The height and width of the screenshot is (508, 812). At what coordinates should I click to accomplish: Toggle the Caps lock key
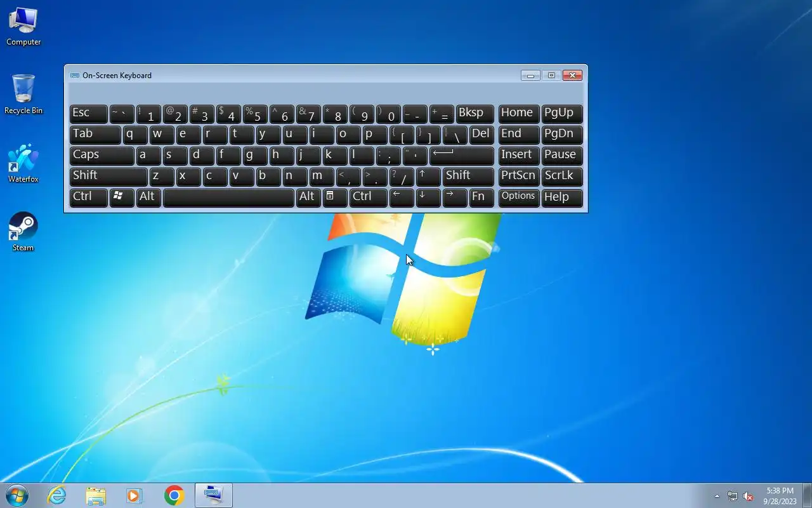[101, 156]
